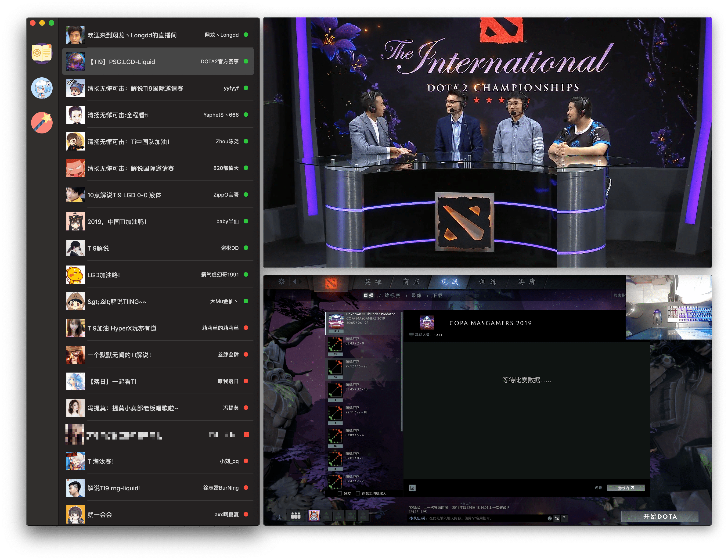
Task: Open Dota 2 settings gear
Action: point(282,282)
